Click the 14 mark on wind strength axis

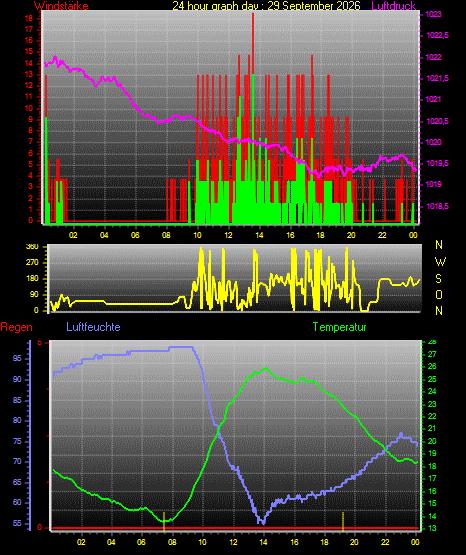tap(29, 63)
